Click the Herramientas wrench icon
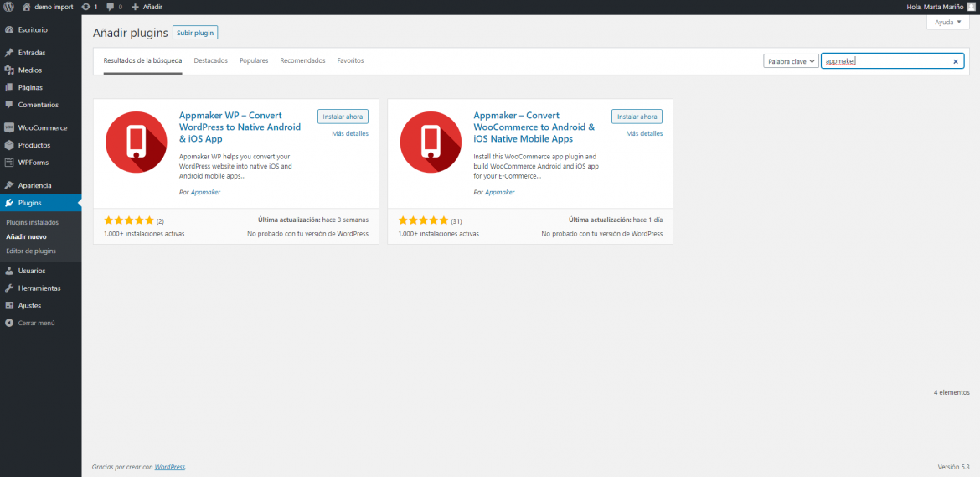Image resolution: width=980 pixels, height=477 pixels. (8, 288)
